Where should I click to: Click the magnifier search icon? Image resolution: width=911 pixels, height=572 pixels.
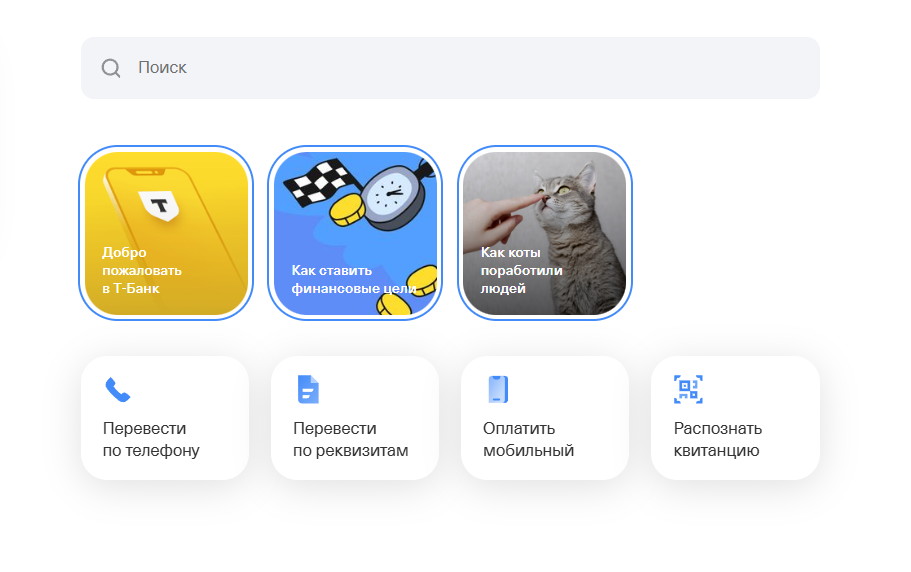110,68
